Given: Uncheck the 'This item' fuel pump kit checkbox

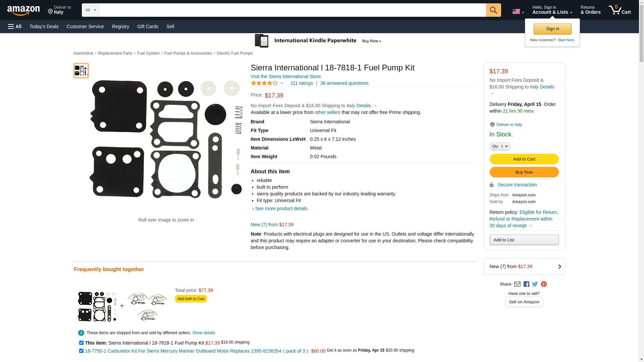Looking at the screenshot, I should pos(81,343).
